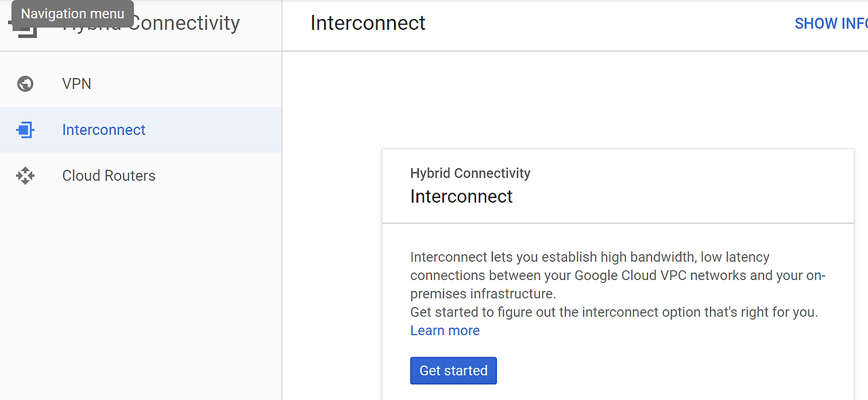Screen dimensions: 868x400
Task: Select the highlighted Interconnect icon
Action: coord(25,129)
